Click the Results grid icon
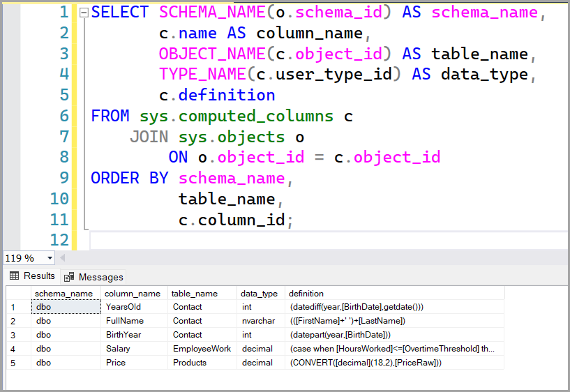The image size is (570, 392). coord(15,276)
